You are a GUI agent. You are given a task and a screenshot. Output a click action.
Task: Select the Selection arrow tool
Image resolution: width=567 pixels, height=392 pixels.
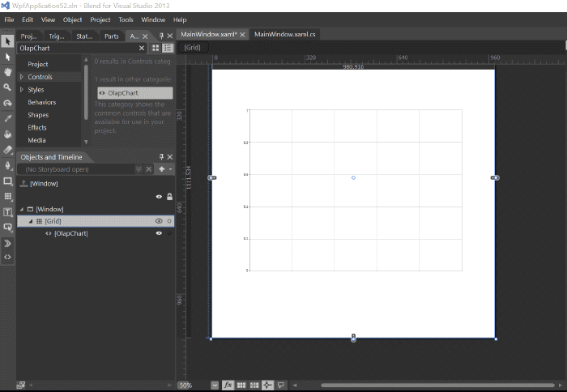[x=7, y=41]
